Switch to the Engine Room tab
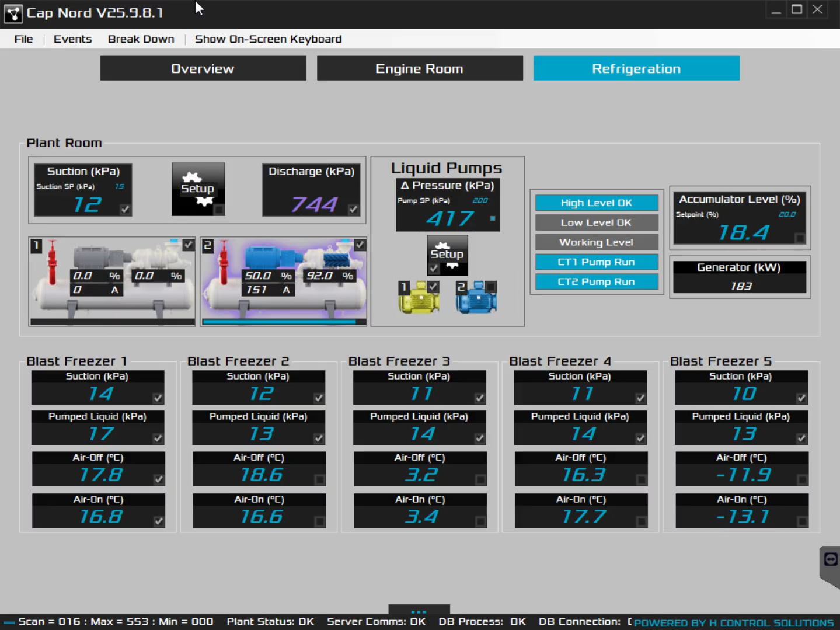This screenshot has width=840, height=630. pyautogui.click(x=419, y=68)
